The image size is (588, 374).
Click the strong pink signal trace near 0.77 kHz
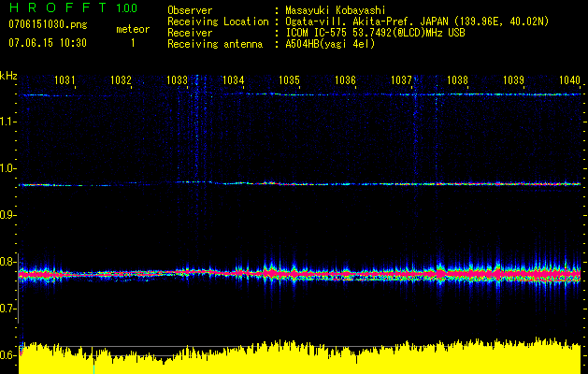[x=300, y=275]
